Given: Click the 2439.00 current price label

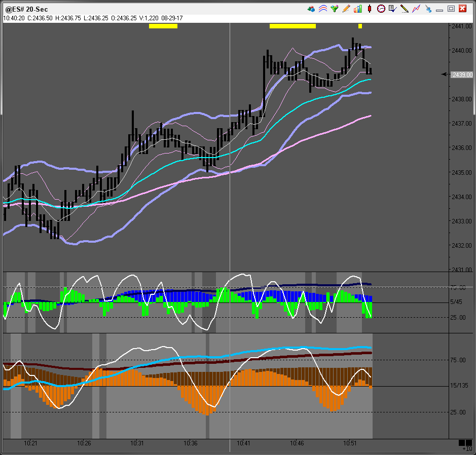Looking at the screenshot, I should pos(462,74).
